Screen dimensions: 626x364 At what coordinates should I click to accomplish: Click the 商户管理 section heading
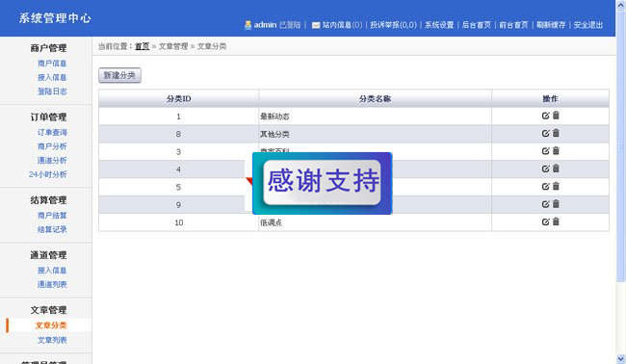point(48,48)
